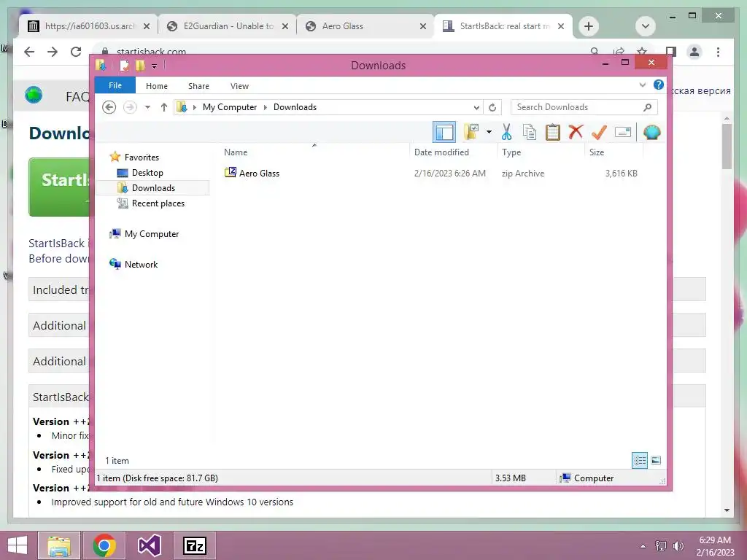Open the Share ribbon tab
Screen dimensions: 747x560
point(198,86)
